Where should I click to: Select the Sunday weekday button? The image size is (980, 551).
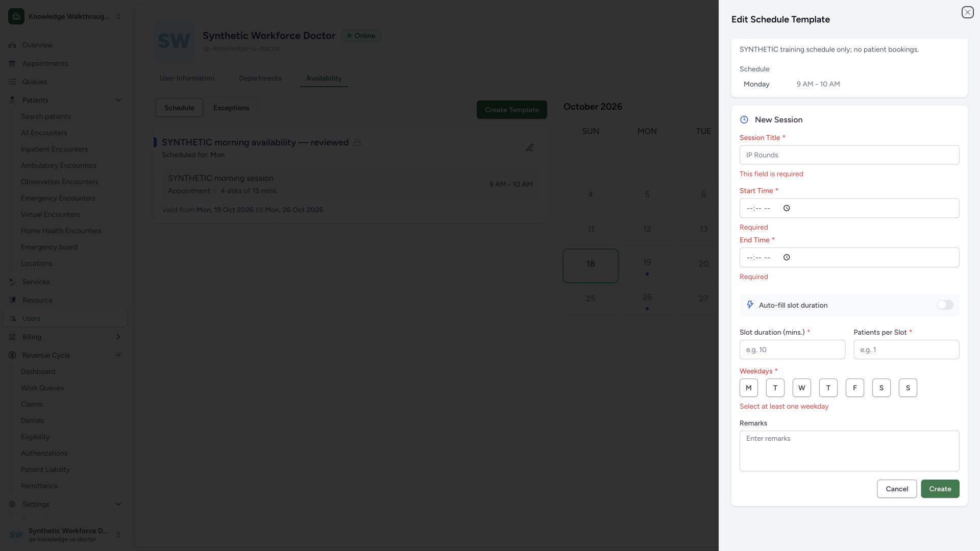coord(908,388)
